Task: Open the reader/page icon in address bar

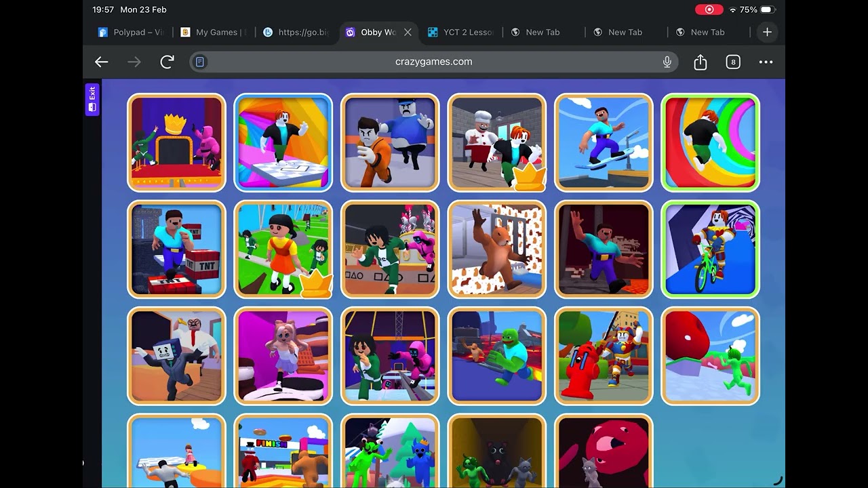Action: click(200, 62)
